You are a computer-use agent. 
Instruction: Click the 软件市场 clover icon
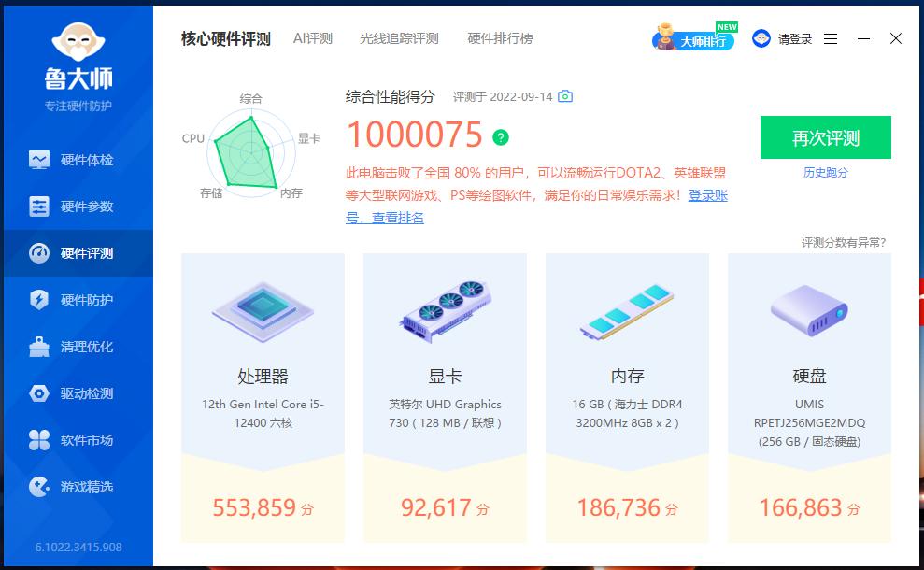[39, 440]
